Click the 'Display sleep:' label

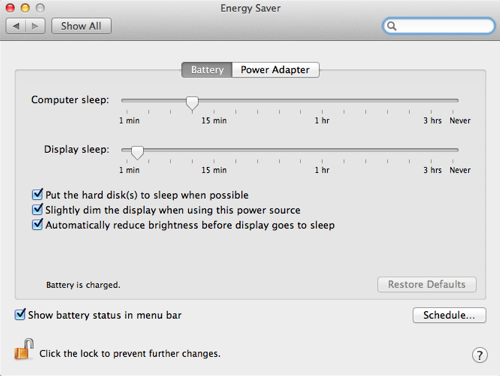point(77,149)
